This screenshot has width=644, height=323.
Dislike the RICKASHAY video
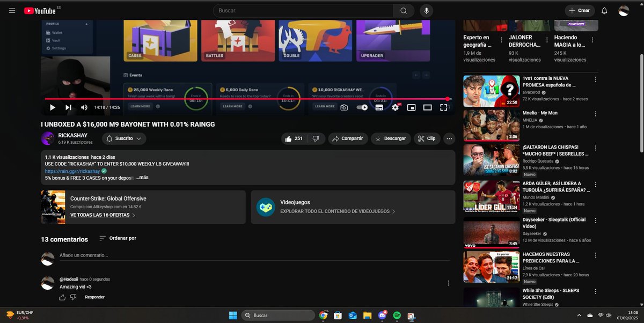316,138
